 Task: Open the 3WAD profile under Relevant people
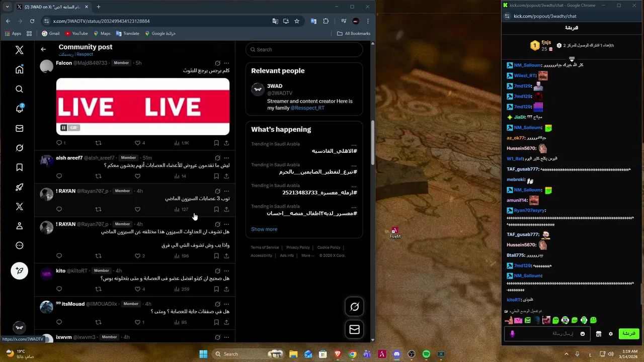[x=275, y=86]
